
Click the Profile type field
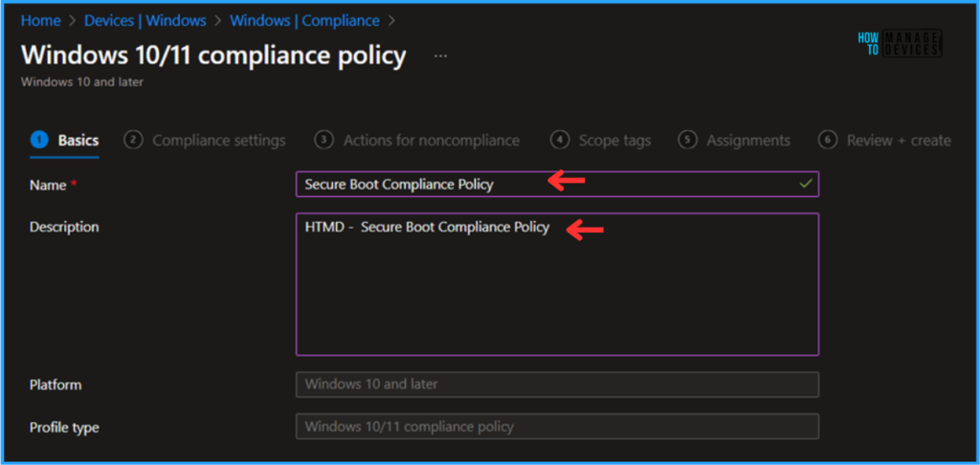click(557, 428)
